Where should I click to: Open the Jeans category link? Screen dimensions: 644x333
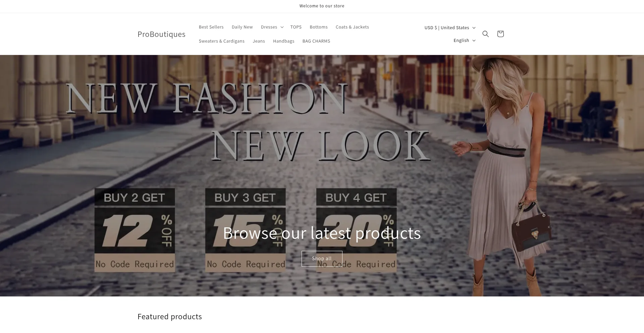tap(259, 41)
